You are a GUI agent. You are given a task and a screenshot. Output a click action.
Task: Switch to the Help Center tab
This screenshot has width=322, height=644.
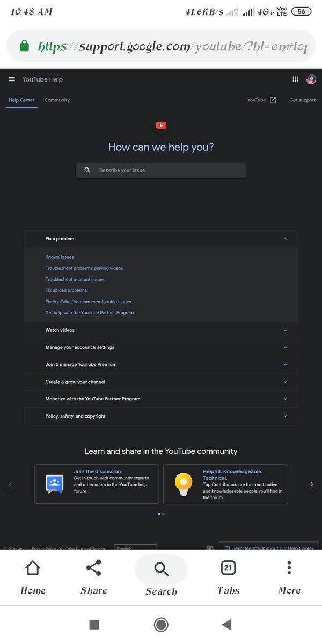[21, 100]
